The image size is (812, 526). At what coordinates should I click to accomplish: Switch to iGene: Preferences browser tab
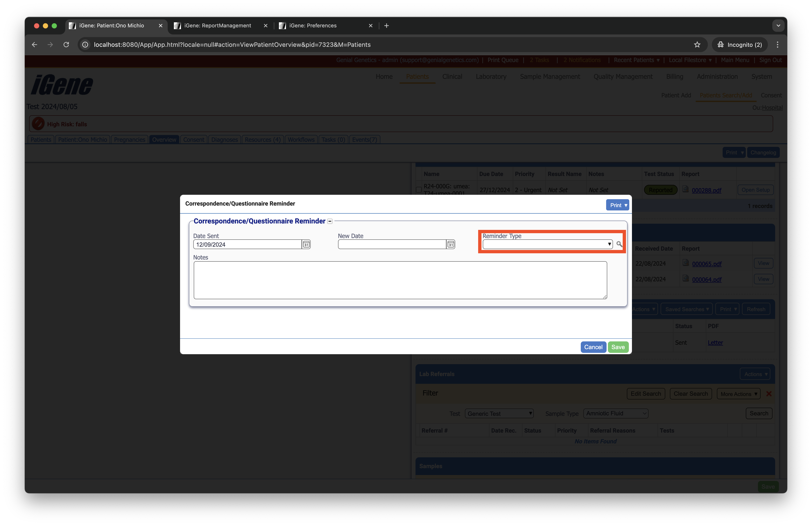click(x=312, y=26)
